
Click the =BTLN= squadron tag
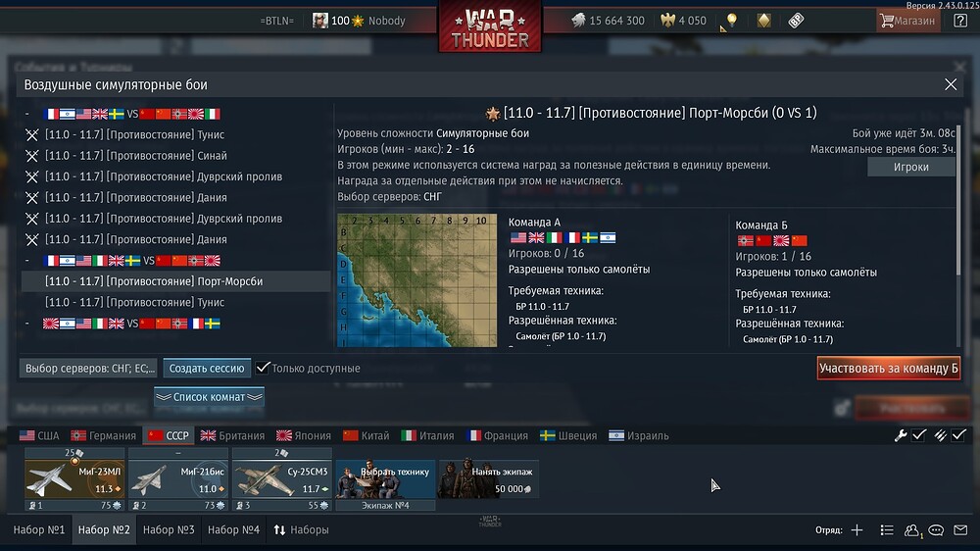pos(277,21)
